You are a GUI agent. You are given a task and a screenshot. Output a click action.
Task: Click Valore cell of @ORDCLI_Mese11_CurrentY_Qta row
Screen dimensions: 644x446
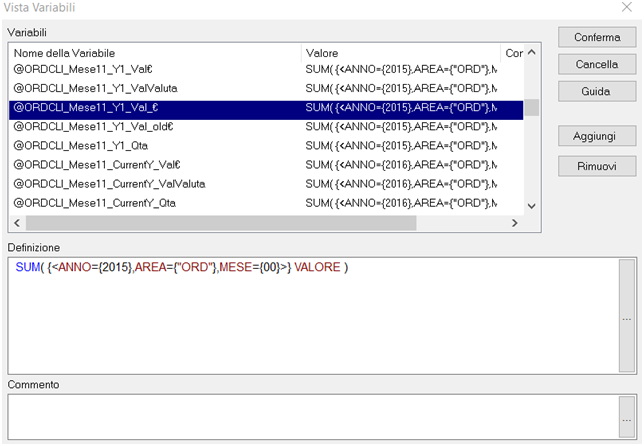pyautogui.click(x=401, y=203)
